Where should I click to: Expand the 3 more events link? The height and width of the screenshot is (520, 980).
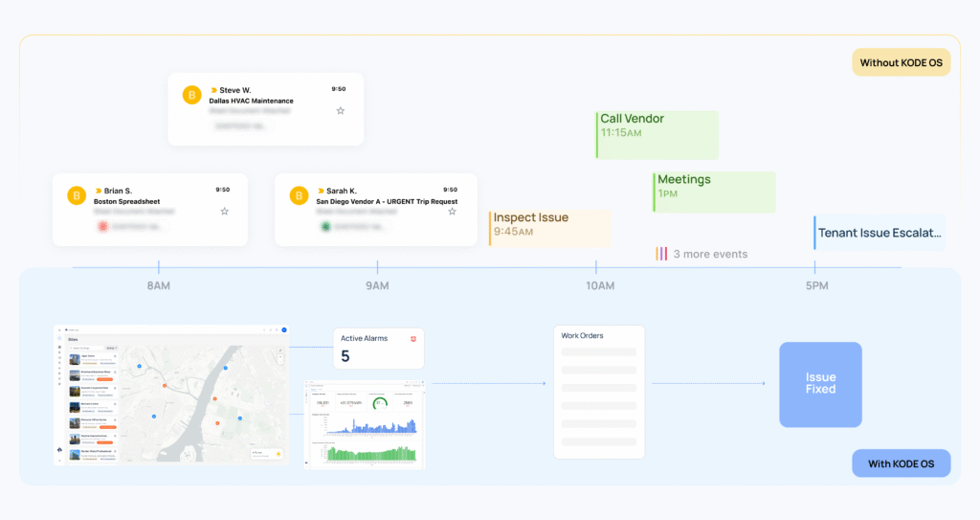tap(711, 254)
